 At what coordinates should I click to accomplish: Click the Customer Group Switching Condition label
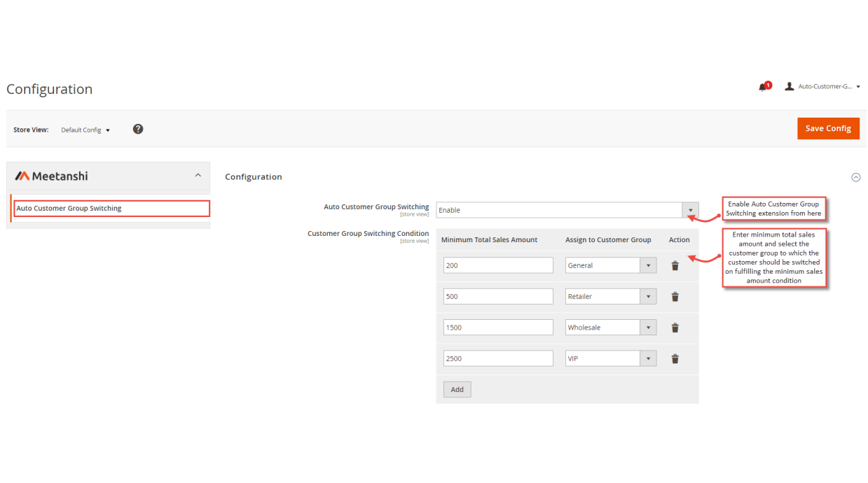pyautogui.click(x=368, y=234)
